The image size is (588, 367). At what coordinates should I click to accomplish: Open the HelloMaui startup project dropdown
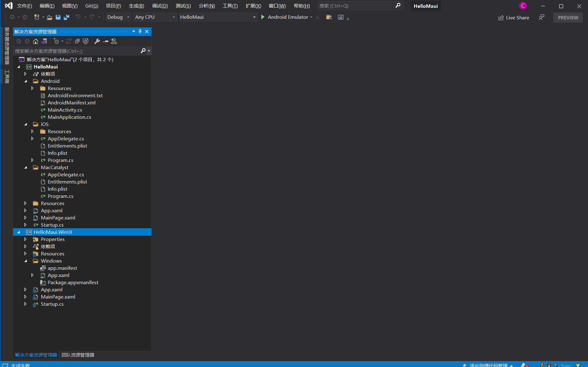point(218,17)
